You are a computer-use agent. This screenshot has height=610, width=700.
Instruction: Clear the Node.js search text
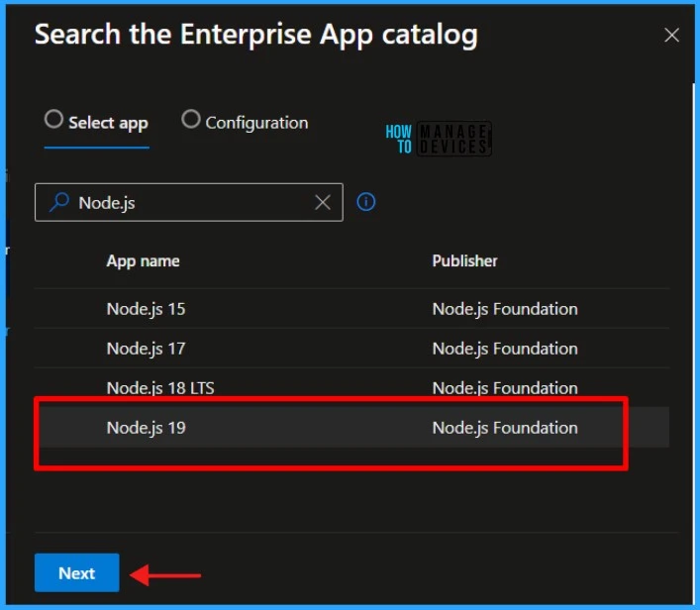click(323, 202)
